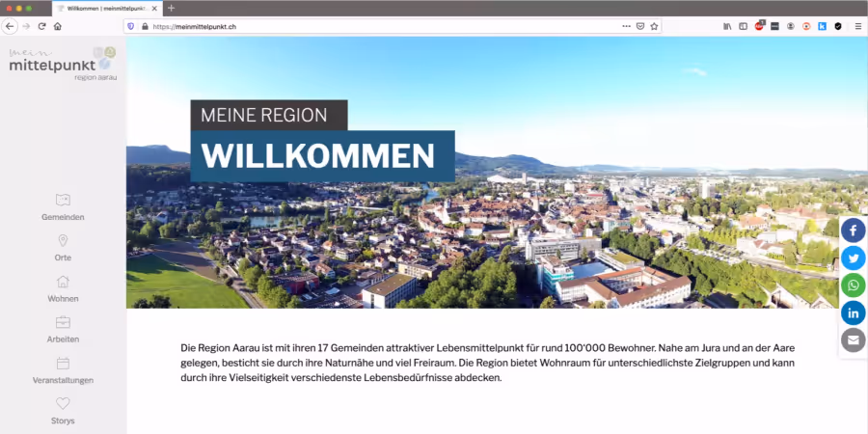Share page on Facebook
This screenshot has width=868, height=434.
pyautogui.click(x=854, y=231)
